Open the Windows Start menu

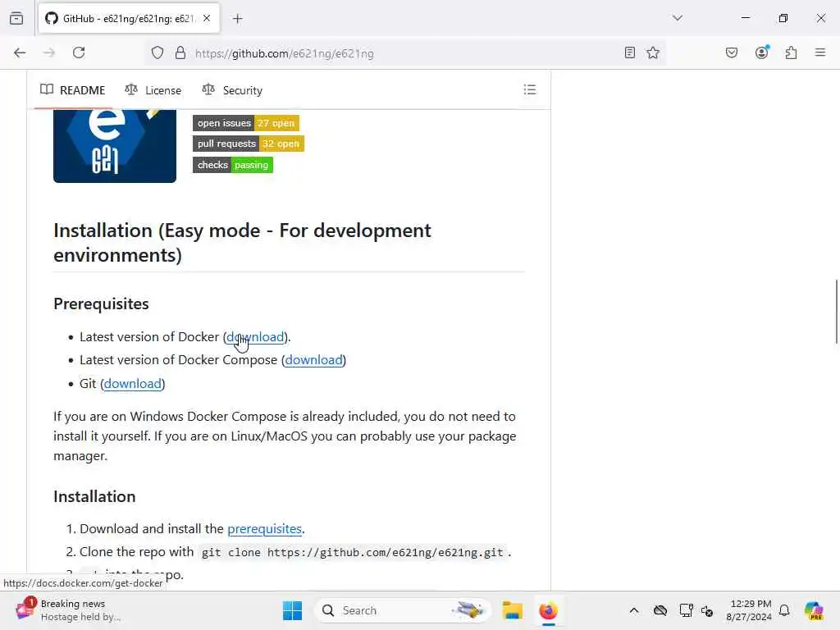pos(293,610)
